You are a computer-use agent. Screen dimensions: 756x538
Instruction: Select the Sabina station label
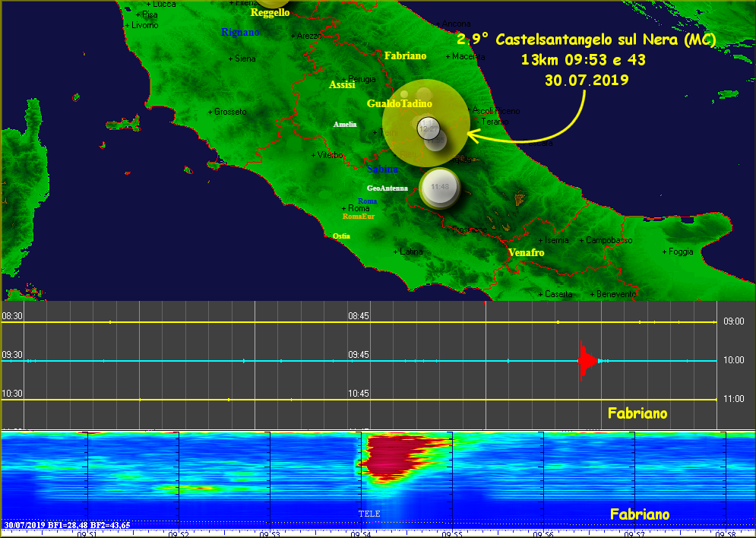[x=382, y=169]
